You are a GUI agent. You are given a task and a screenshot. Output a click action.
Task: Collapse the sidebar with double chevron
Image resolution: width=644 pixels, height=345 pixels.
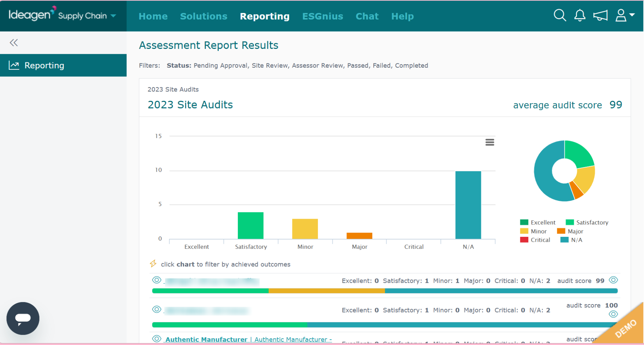click(14, 43)
